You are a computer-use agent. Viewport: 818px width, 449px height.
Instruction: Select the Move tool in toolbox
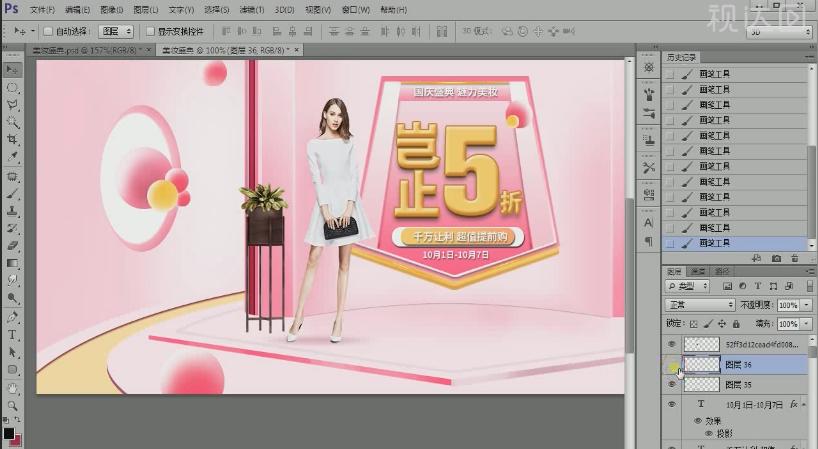tap(12, 70)
